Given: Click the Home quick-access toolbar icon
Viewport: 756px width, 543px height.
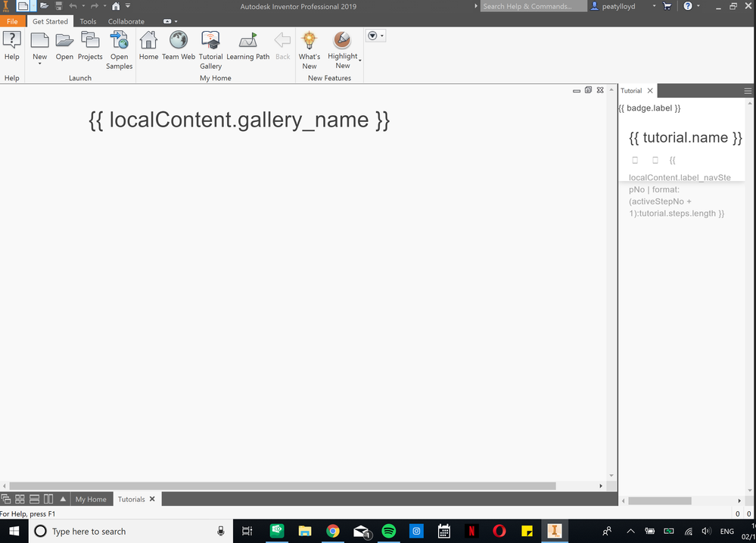Looking at the screenshot, I should pos(116,6).
